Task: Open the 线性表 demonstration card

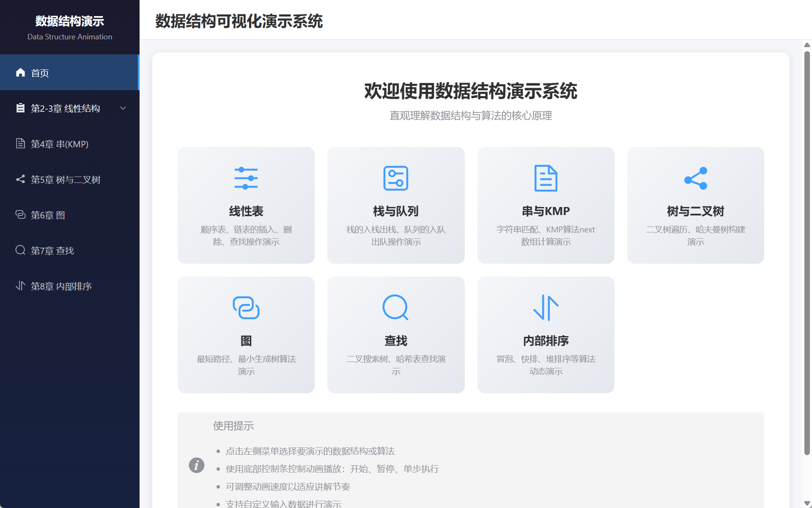Action: [x=246, y=205]
